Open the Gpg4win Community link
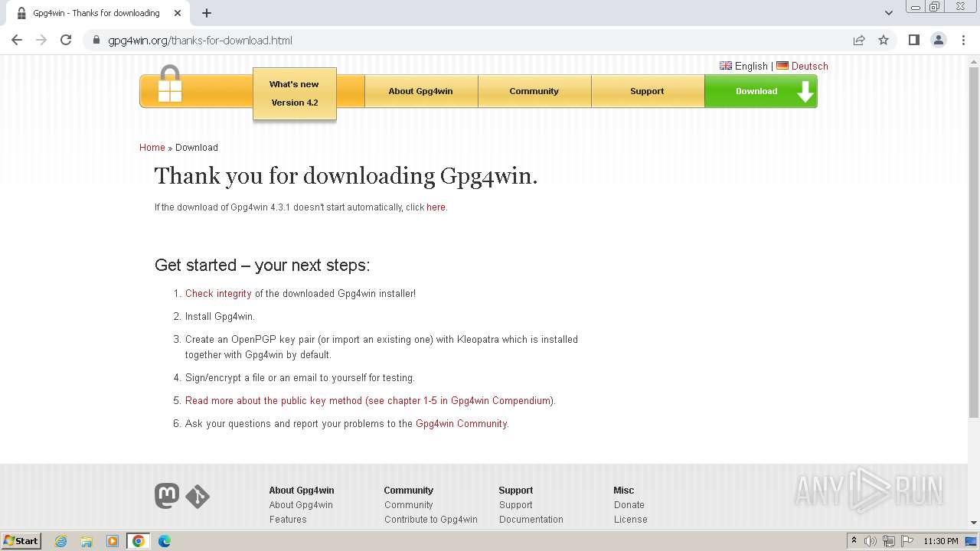980x551 pixels. tap(461, 423)
